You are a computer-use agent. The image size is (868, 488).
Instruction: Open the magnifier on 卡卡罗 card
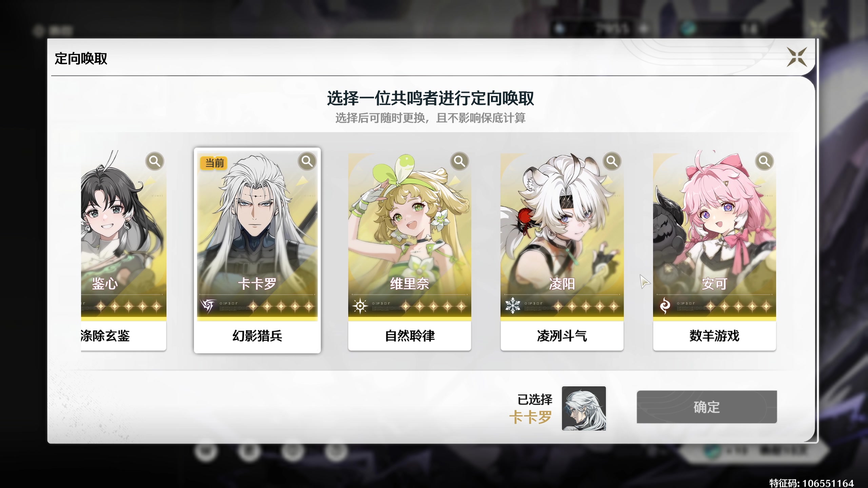pos(307,161)
